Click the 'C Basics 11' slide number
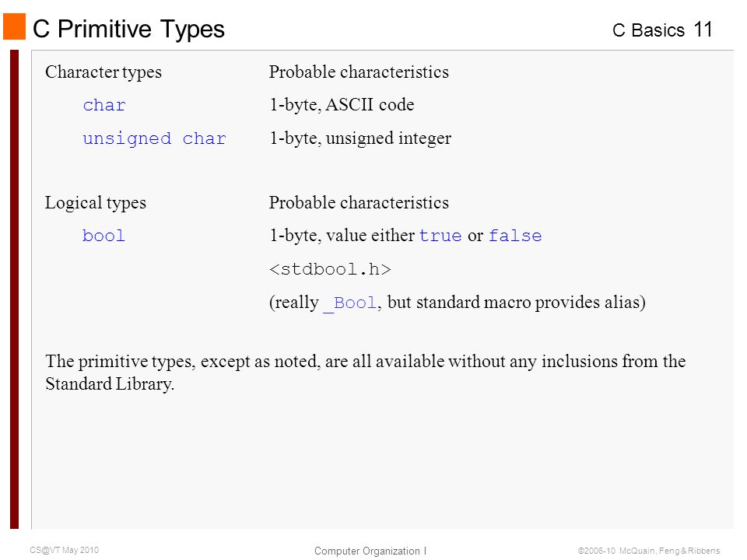 click(662, 30)
